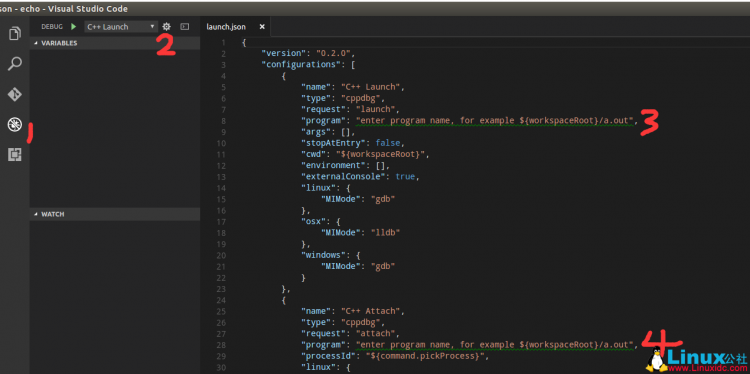Click the true value of externalConsole

click(405, 176)
